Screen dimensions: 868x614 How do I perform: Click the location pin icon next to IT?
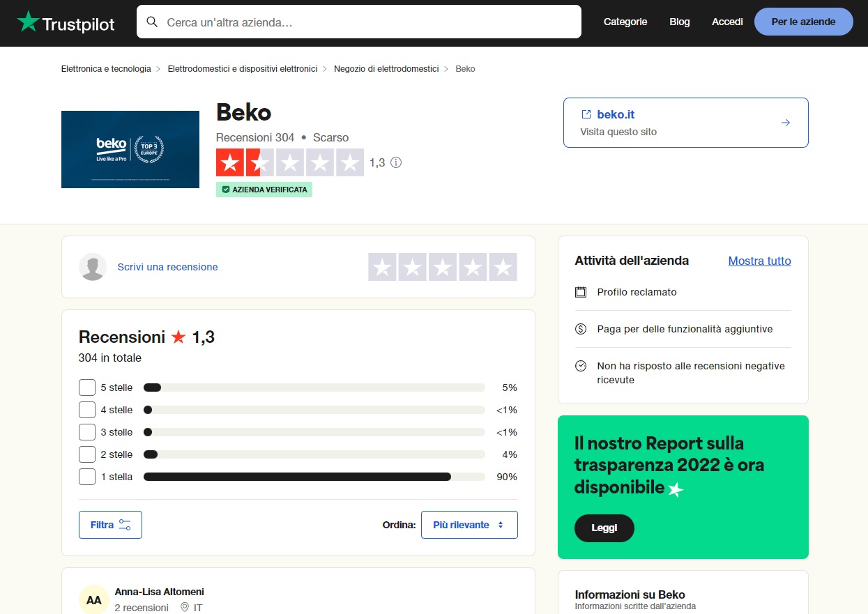[x=185, y=608]
